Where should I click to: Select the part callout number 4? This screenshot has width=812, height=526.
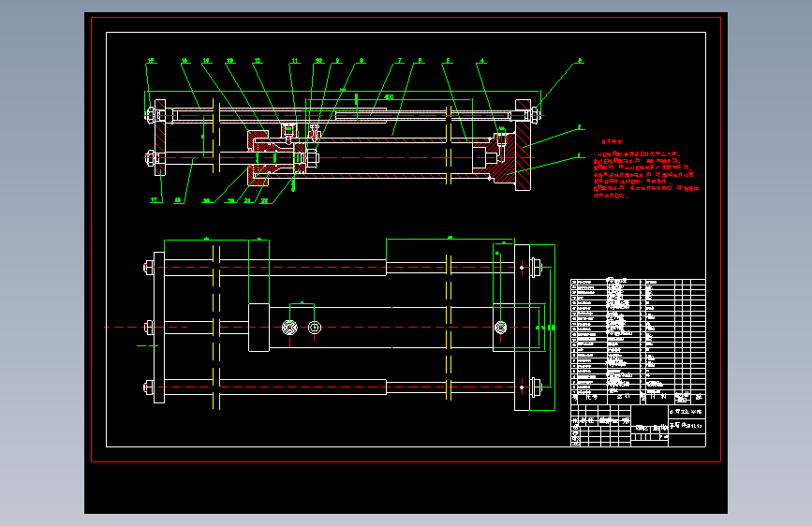point(482,61)
